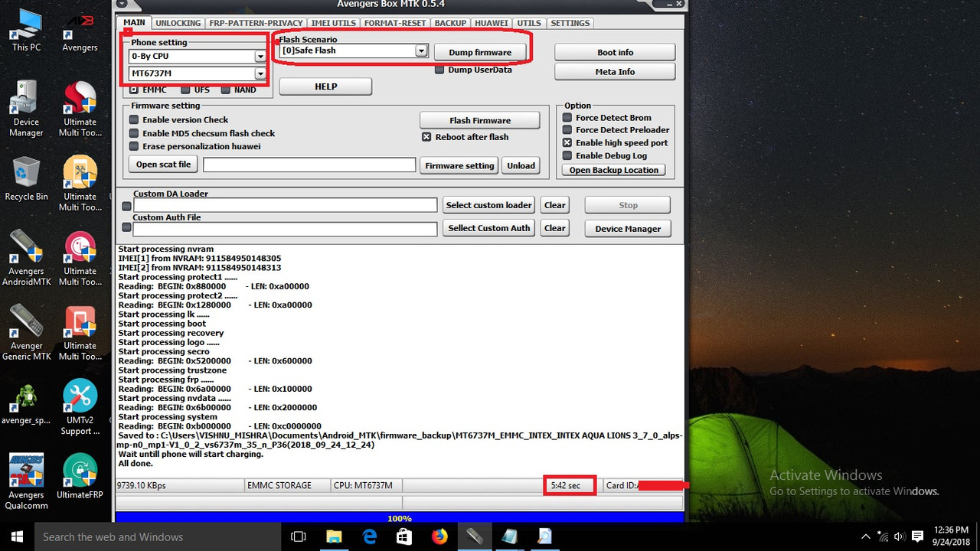Select the NAND storage option
Viewport: 980px width, 551px height.
click(226, 90)
